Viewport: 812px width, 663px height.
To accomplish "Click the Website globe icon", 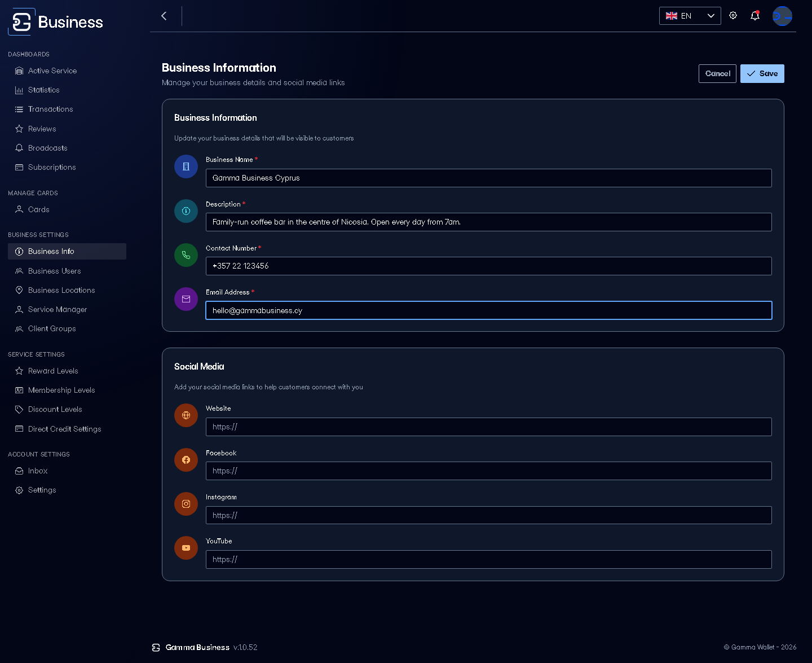I will click(x=186, y=415).
